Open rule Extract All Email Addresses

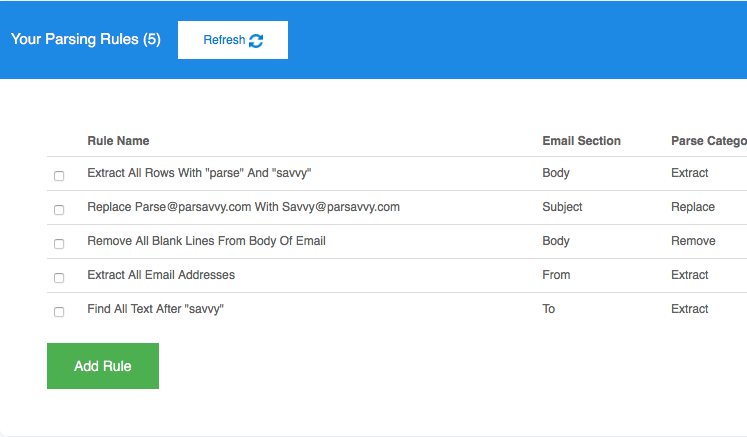[161, 275]
